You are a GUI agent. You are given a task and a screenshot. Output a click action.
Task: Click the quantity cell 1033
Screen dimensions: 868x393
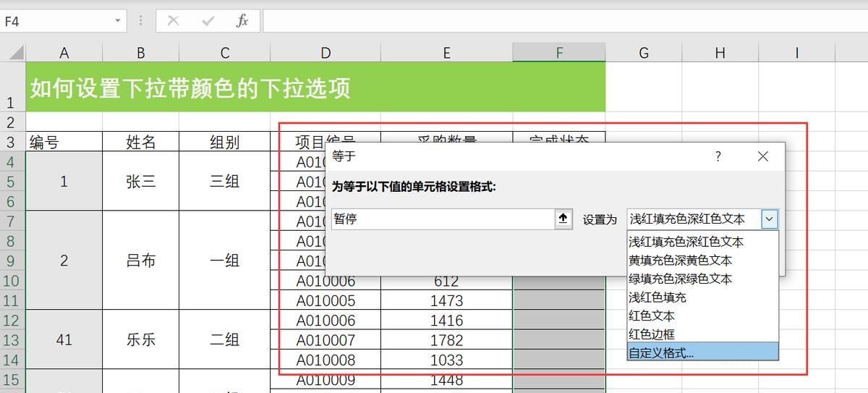[x=447, y=359]
